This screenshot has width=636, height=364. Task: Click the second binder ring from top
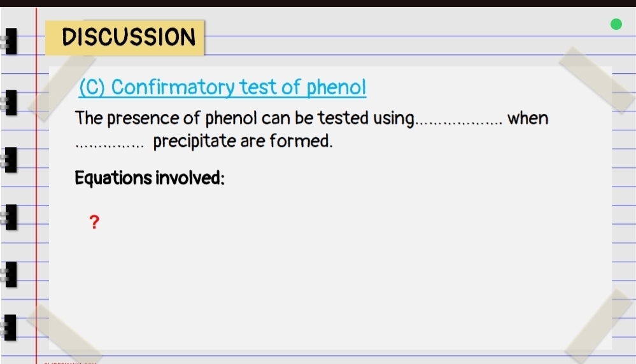click(x=11, y=102)
